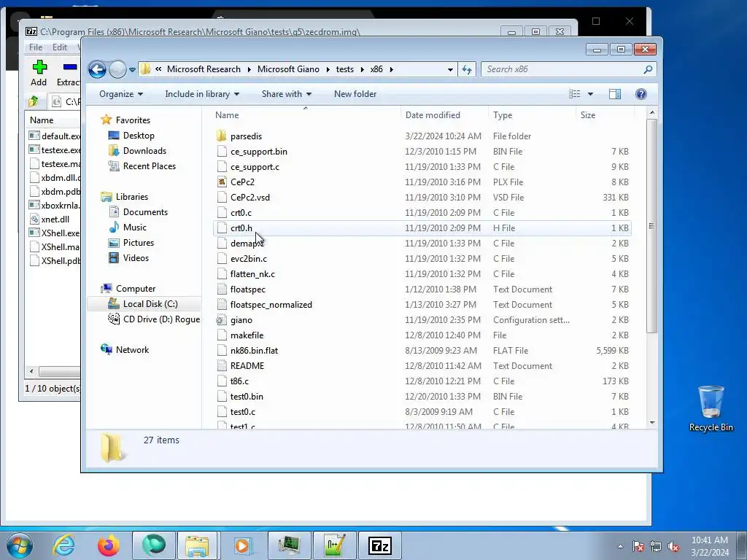Viewport: 747px width, 560px height.
Task: Open the Organize menu
Action: pos(121,94)
